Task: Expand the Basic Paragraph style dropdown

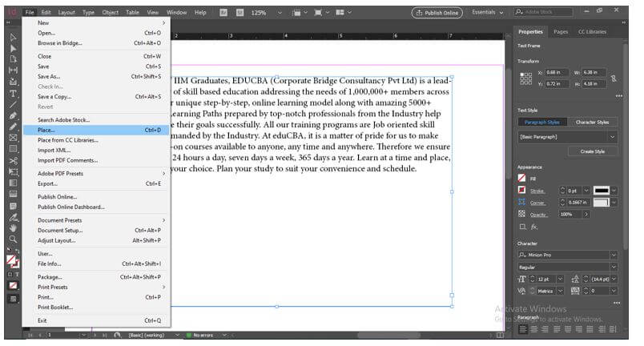Action: pos(613,137)
